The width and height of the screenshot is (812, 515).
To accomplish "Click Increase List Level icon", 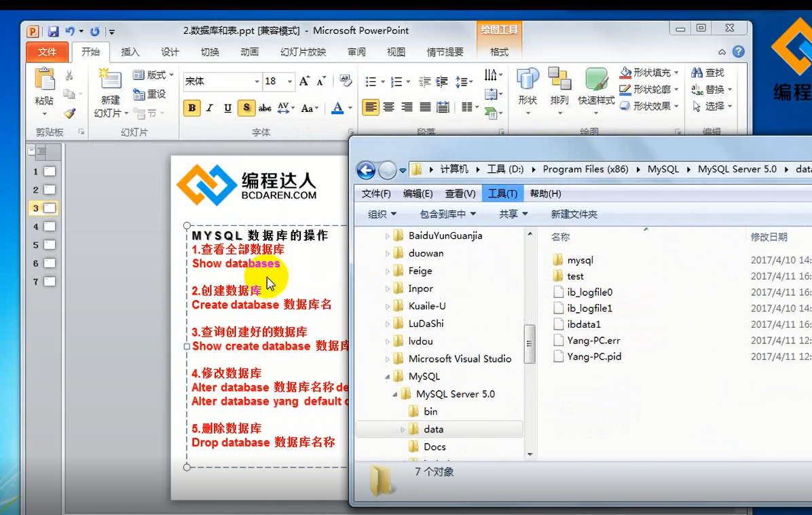I will point(442,82).
